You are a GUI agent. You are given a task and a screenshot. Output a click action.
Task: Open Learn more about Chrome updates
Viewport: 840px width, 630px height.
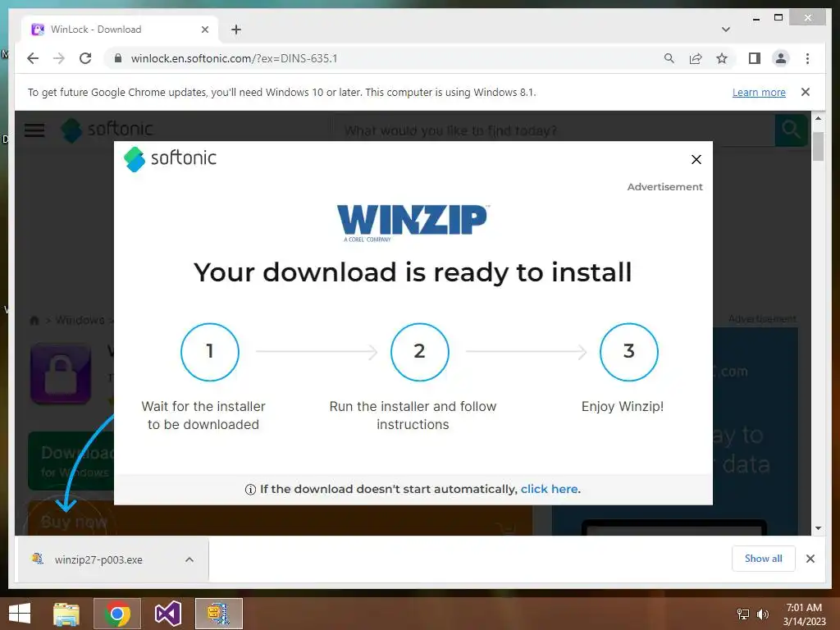759,92
